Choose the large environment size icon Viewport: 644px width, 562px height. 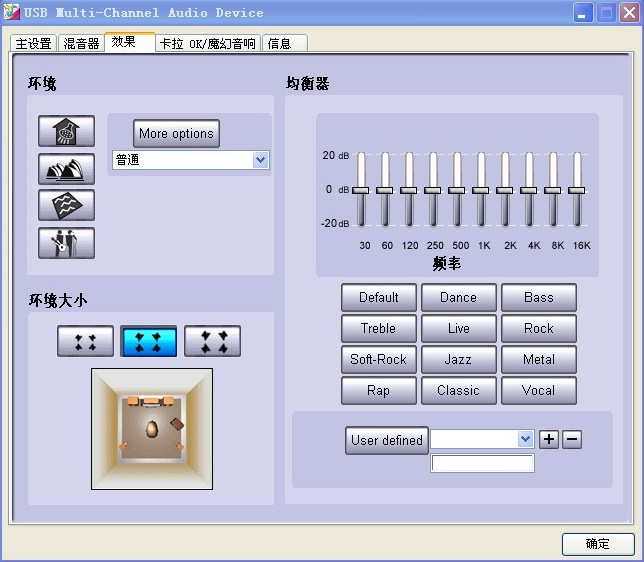click(x=212, y=341)
